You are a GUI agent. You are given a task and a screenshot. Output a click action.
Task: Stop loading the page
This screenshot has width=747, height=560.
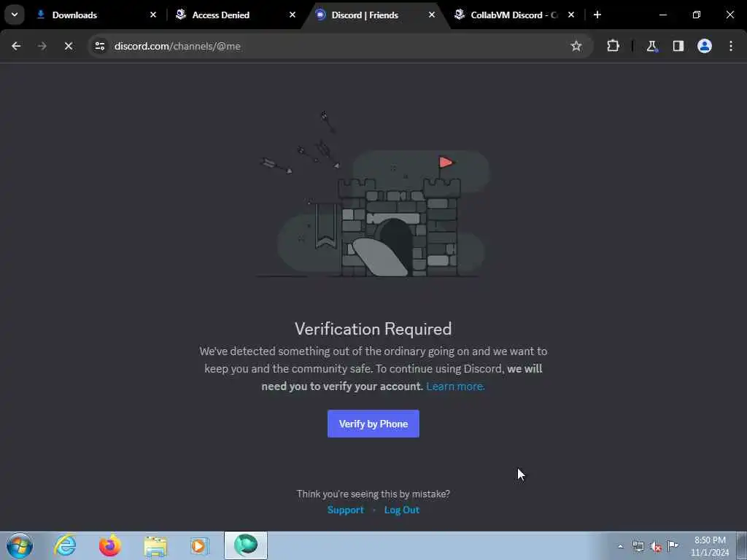tap(69, 46)
